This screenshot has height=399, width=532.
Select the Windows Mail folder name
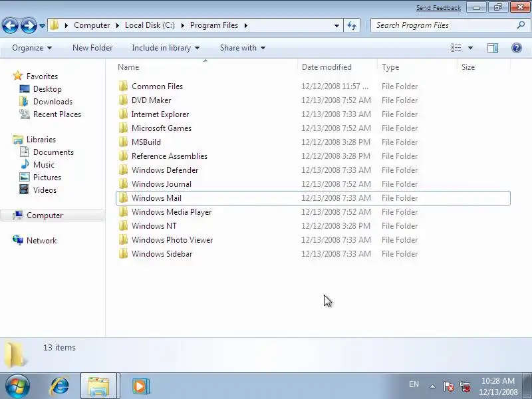pos(156,198)
